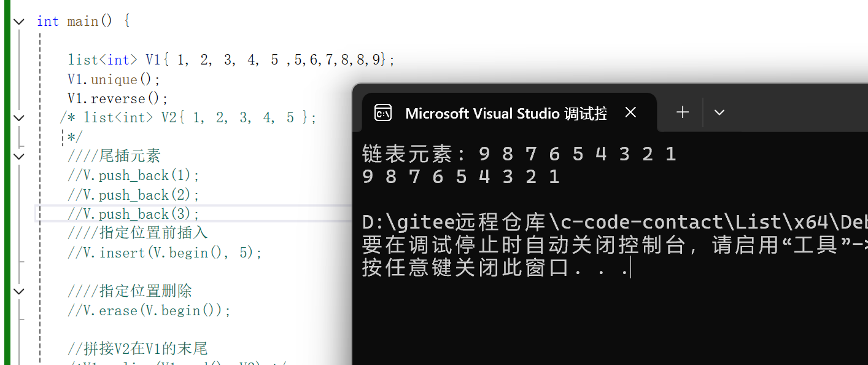Click the 链表元素 output line in console
The width and height of the screenshot is (868, 365).
(519, 154)
